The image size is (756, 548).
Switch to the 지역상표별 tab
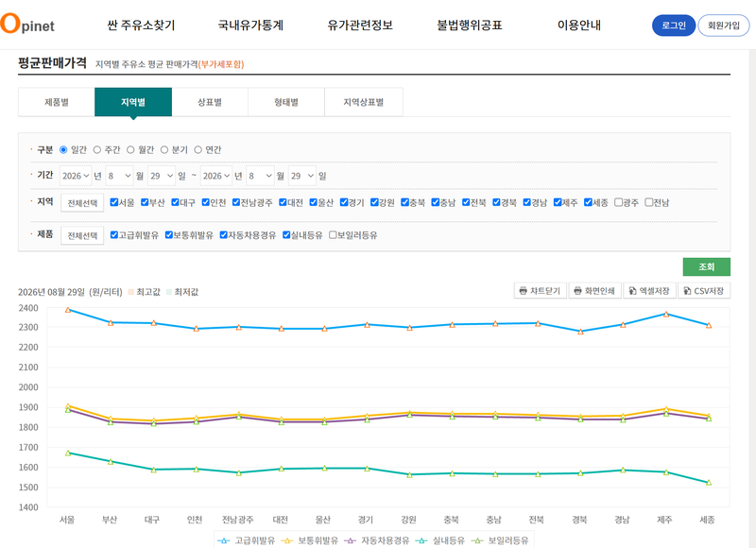click(x=364, y=102)
